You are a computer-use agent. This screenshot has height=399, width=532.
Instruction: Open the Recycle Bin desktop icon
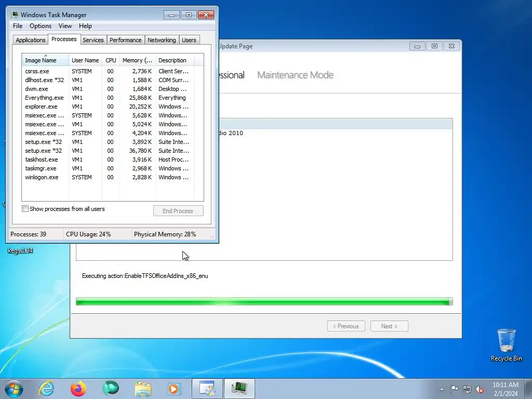coord(506,345)
